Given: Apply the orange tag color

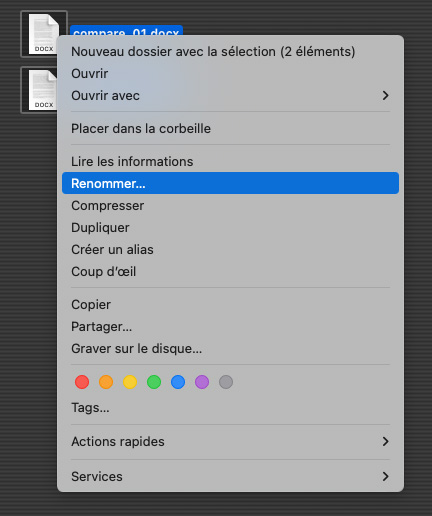Looking at the screenshot, I should click(106, 382).
